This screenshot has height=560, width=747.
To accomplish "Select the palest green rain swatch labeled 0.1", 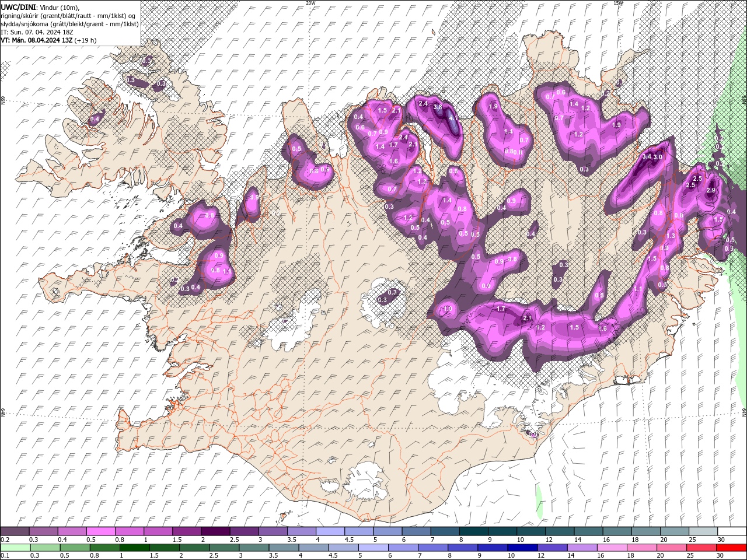I will (15, 548).
